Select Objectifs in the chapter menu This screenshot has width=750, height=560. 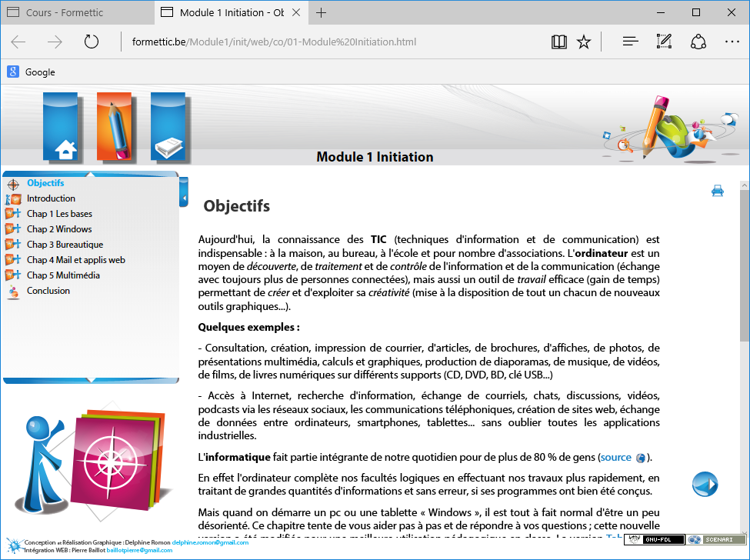coord(45,183)
